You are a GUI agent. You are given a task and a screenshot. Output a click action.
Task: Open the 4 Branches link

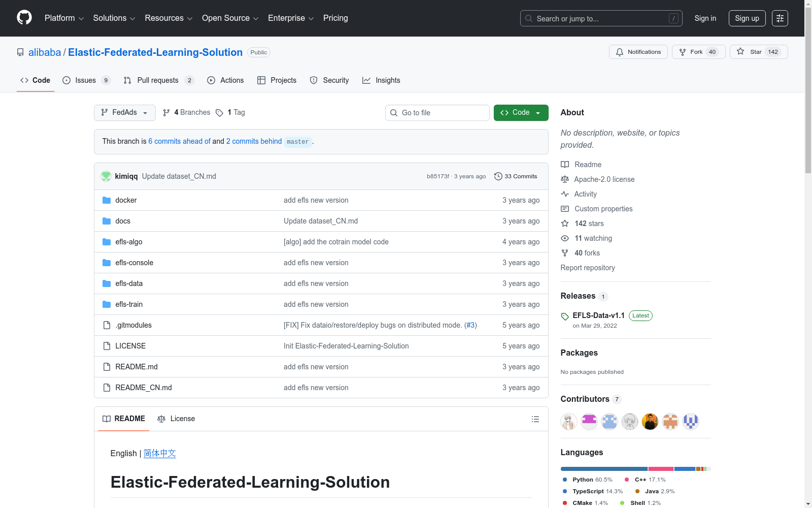[x=186, y=113]
